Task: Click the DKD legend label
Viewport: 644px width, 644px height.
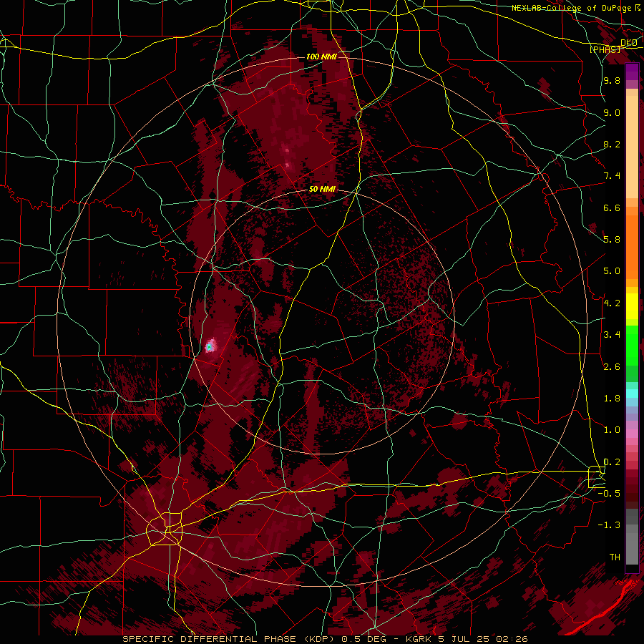Action: [629, 42]
